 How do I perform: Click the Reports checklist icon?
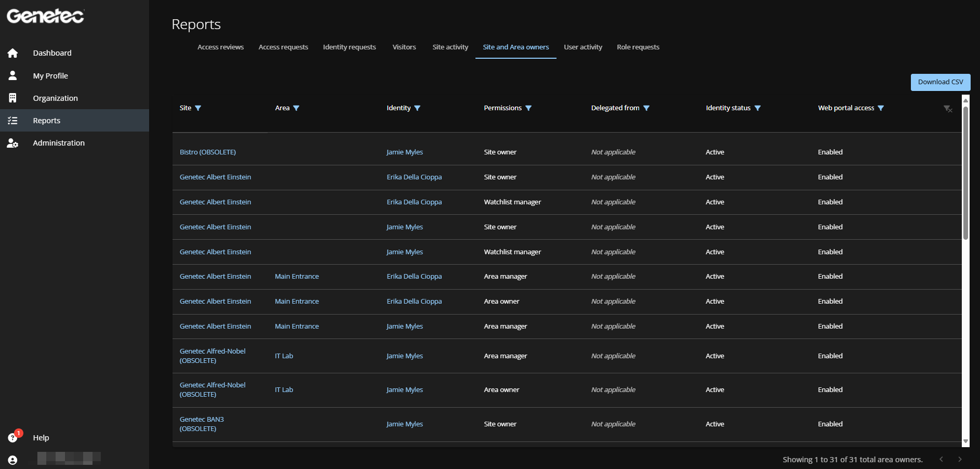coord(12,121)
